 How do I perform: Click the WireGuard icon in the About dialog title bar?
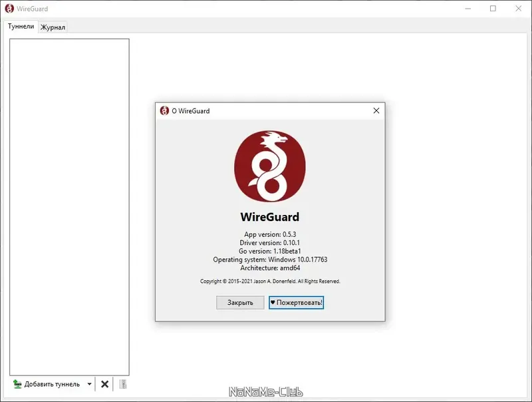[164, 110]
